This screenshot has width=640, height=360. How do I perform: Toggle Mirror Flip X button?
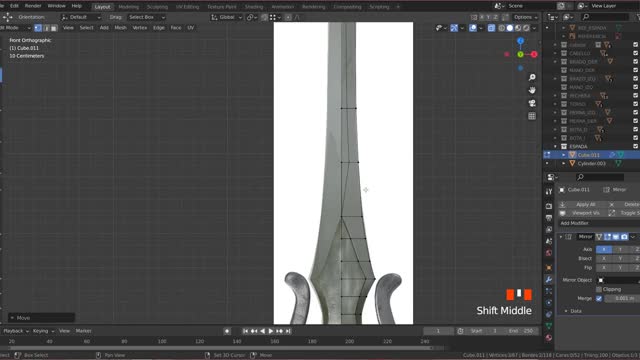(604, 268)
